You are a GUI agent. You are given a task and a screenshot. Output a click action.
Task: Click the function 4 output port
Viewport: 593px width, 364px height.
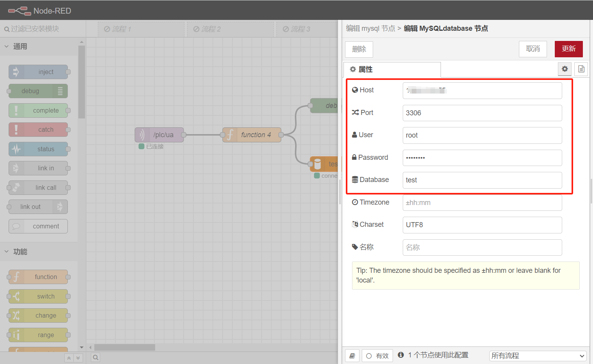tap(281, 135)
